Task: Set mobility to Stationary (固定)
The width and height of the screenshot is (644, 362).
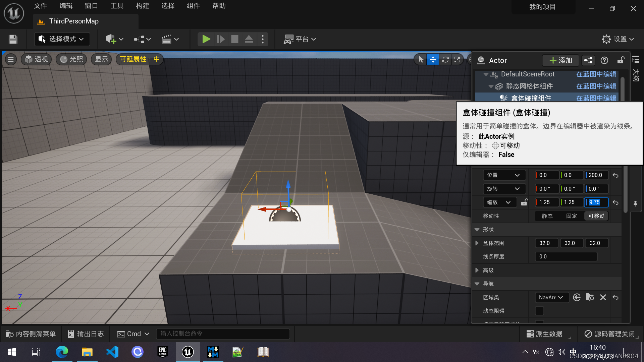Action: [x=572, y=216]
